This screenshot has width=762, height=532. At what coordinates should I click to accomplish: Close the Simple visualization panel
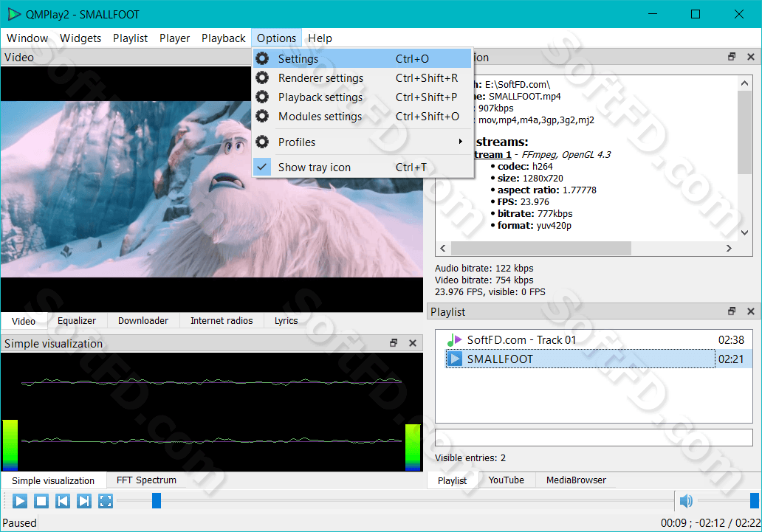[413, 343]
